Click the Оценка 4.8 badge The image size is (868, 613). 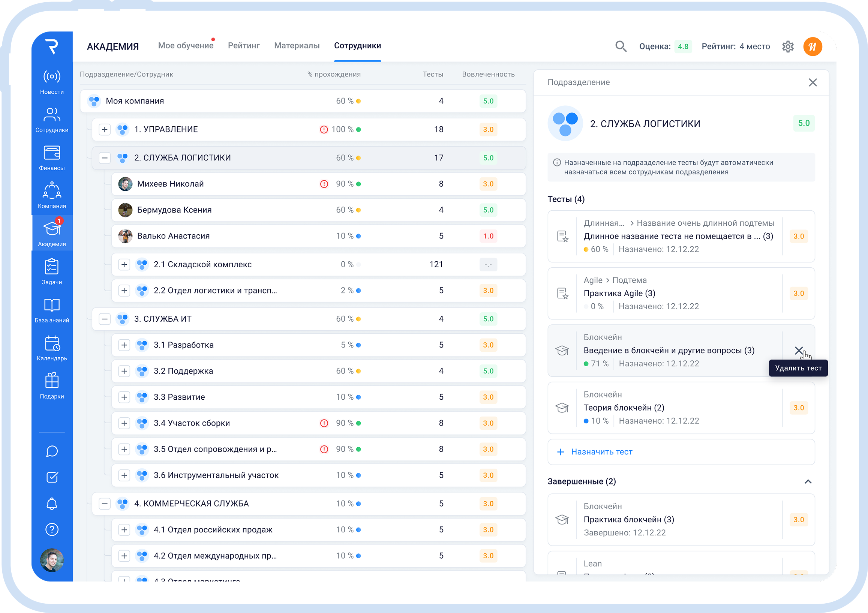coord(683,46)
